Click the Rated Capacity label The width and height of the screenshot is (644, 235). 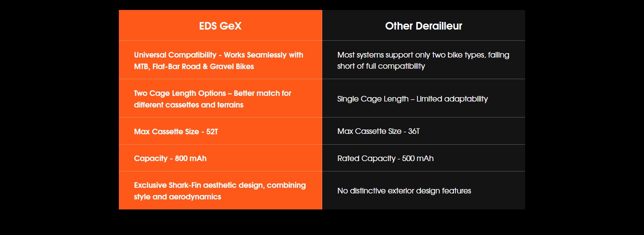tap(366, 158)
